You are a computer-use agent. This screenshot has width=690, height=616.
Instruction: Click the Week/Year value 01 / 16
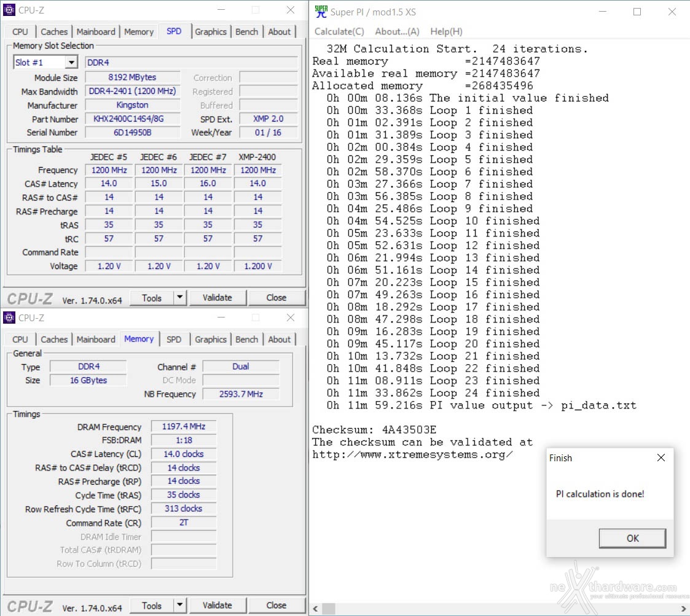269,133
